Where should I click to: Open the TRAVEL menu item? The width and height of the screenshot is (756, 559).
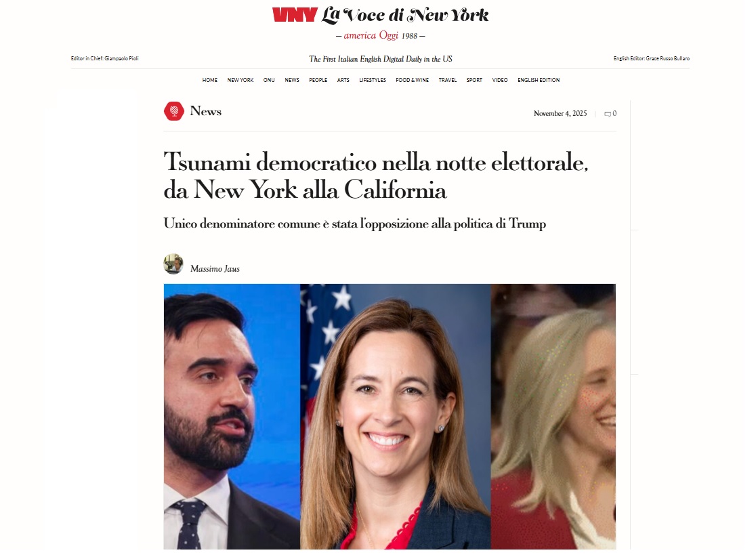447,80
